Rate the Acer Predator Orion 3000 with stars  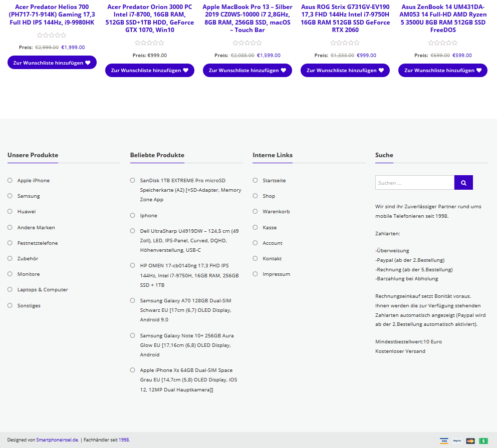(150, 43)
